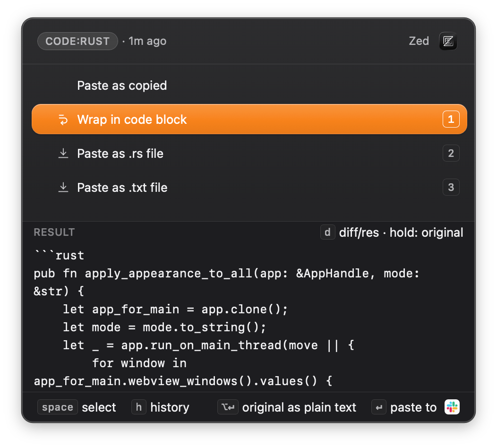Screen dimensions: 497x448
Task: Click the number 2 shortcut badge
Action: click(x=451, y=154)
